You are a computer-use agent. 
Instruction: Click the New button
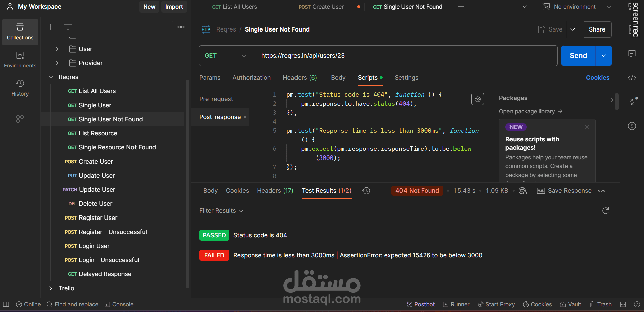(x=149, y=7)
